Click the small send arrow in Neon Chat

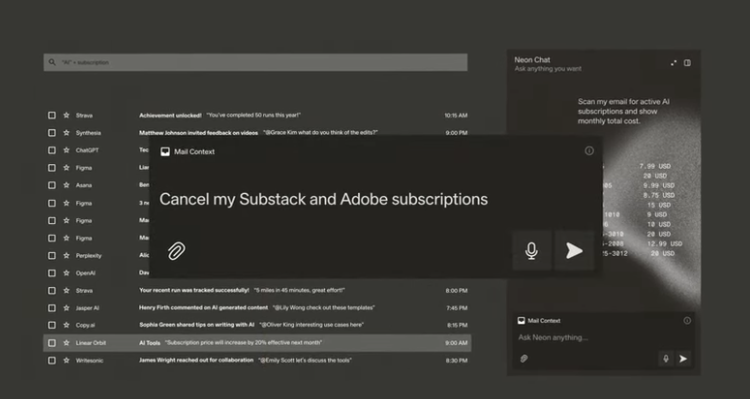[683, 358]
